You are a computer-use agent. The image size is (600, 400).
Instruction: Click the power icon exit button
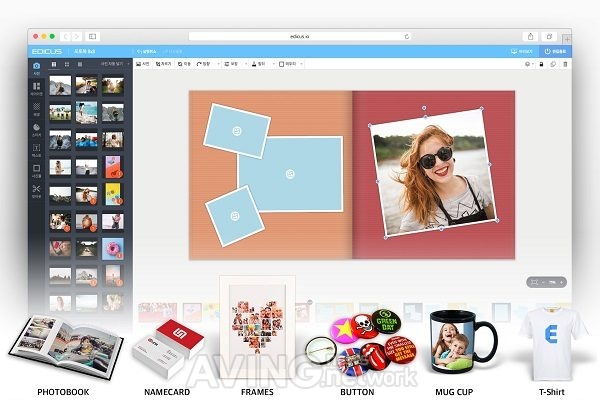(x=555, y=51)
